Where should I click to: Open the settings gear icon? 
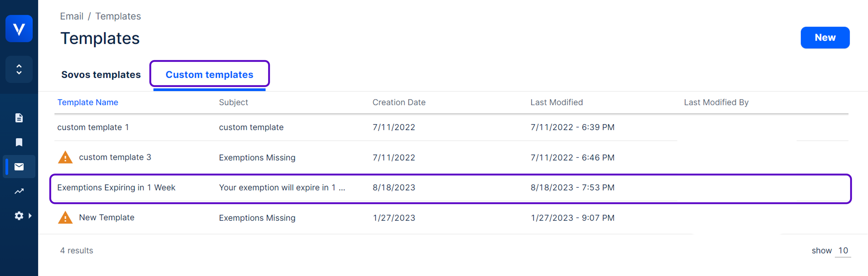pyautogui.click(x=19, y=216)
